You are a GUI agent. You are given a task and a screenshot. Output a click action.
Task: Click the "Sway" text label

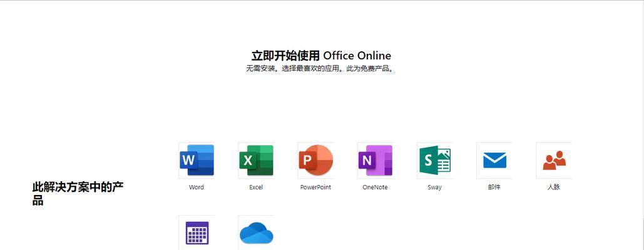(x=434, y=187)
